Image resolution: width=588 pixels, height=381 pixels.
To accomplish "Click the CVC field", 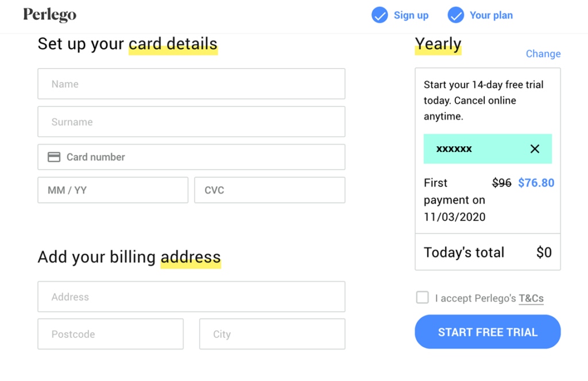I will 270,190.
